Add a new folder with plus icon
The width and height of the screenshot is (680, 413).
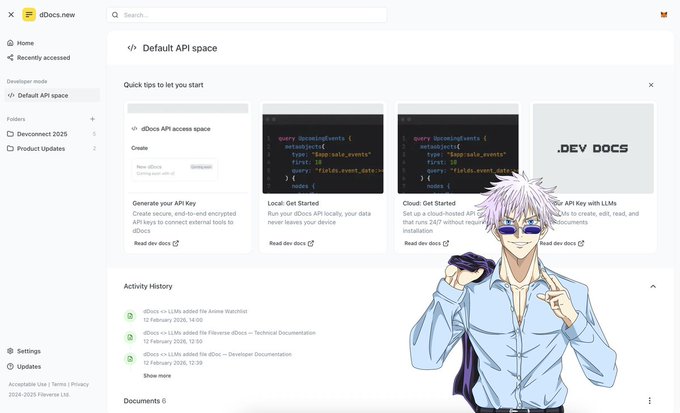93,119
